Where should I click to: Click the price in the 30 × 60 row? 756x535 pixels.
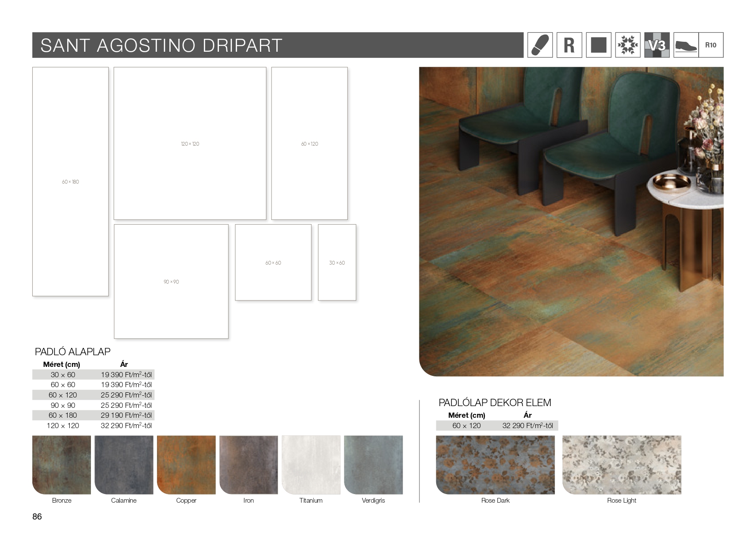pyautogui.click(x=126, y=375)
